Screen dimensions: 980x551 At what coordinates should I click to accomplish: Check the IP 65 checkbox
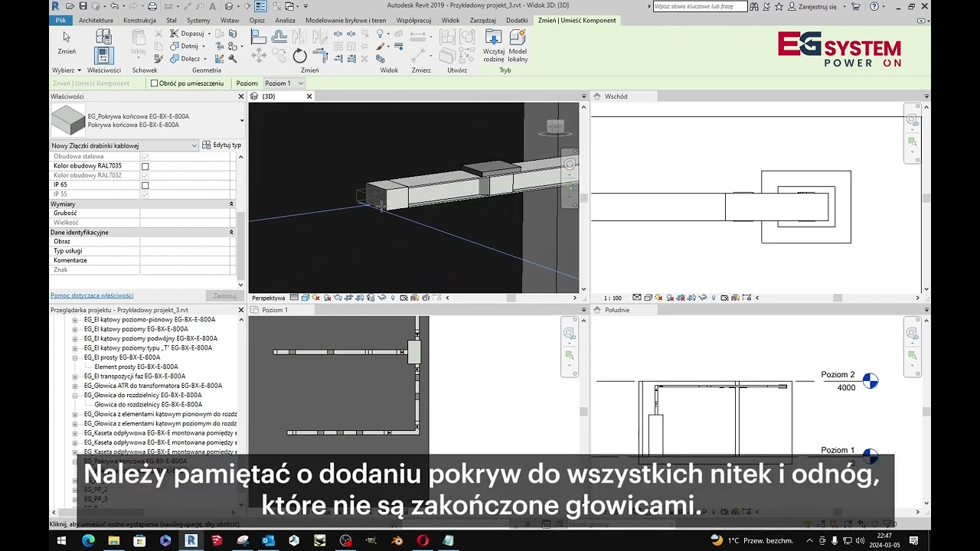point(145,185)
